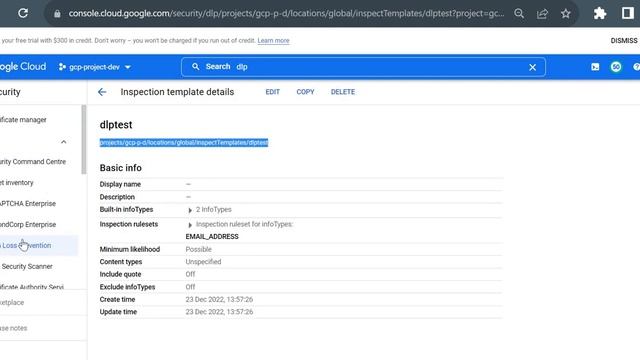Collapse the sidebar section with the up chevron

tap(63, 142)
